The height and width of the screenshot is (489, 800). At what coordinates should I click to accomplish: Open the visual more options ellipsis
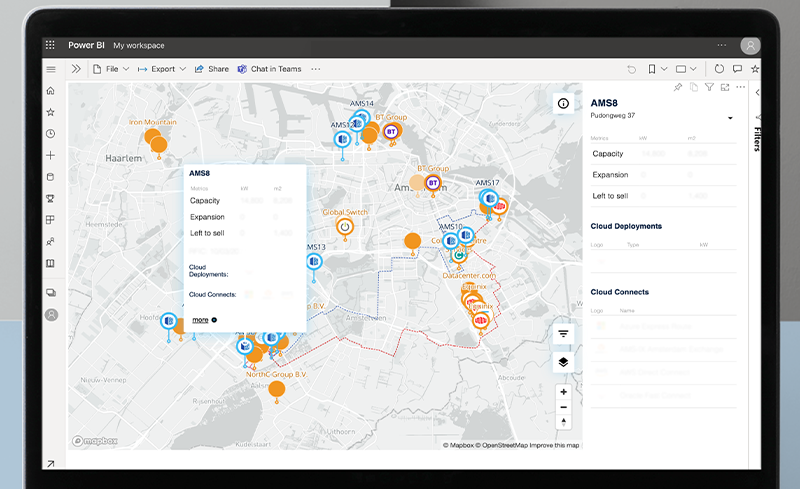coord(740,87)
